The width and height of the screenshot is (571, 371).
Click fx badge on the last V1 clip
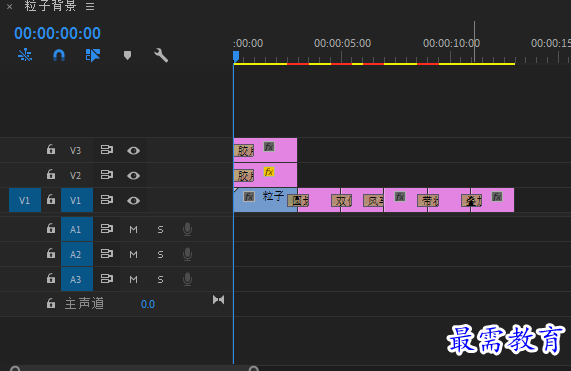pyautogui.click(x=497, y=197)
